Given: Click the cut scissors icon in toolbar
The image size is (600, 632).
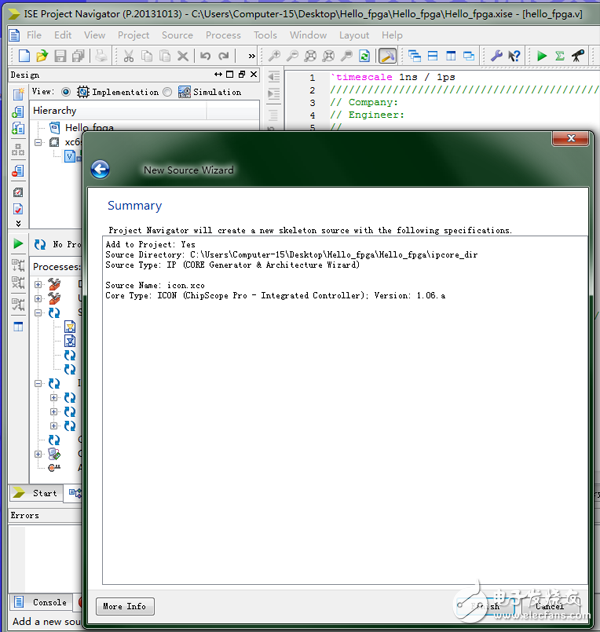Looking at the screenshot, I should (128, 56).
